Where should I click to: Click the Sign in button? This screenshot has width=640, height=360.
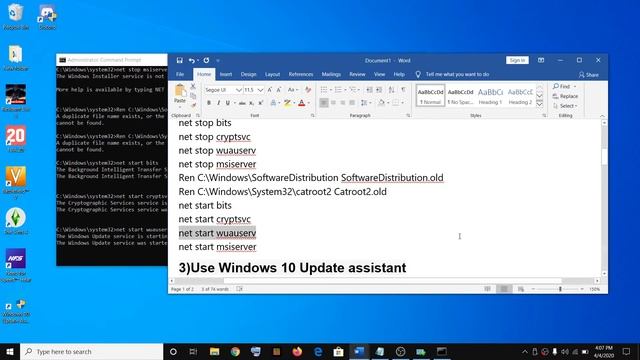click(x=517, y=60)
